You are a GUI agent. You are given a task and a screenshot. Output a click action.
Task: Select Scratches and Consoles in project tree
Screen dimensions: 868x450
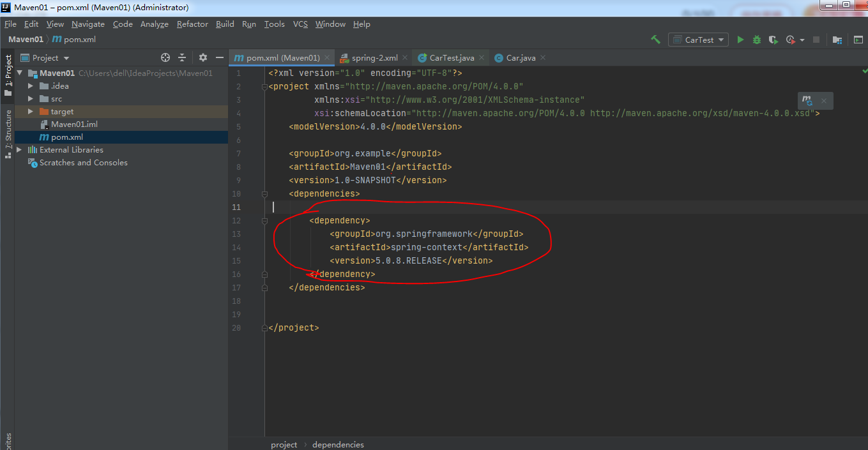(84, 163)
